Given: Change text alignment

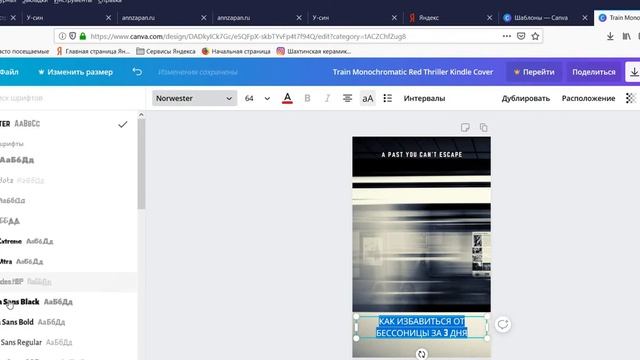Looking at the screenshot, I should pyautogui.click(x=347, y=98).
